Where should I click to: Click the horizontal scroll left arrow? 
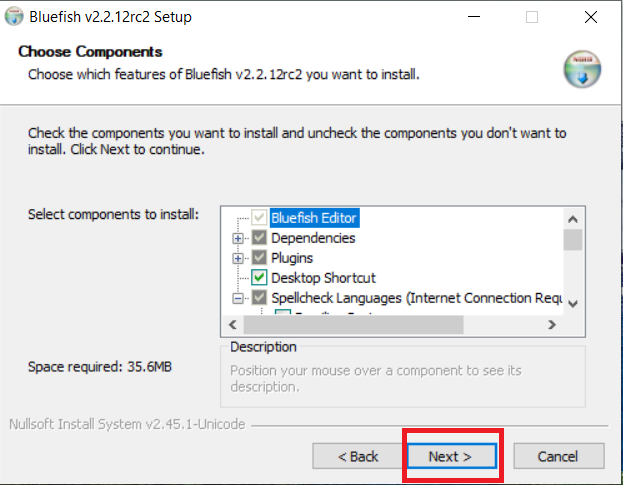(233, 325)
